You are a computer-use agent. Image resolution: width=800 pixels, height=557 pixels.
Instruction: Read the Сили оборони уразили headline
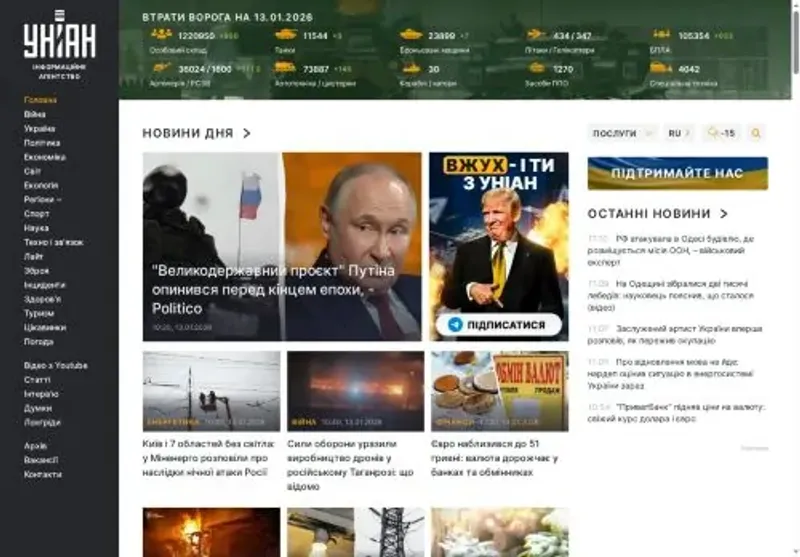(x=351, y=465)
